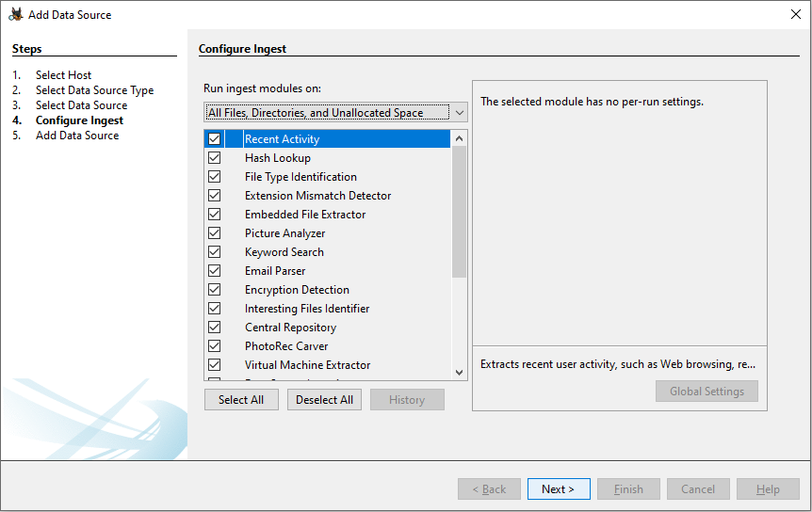Untick the PhotoRec Carver checkbox
This screenshot has width=812, height=512.
214,346
